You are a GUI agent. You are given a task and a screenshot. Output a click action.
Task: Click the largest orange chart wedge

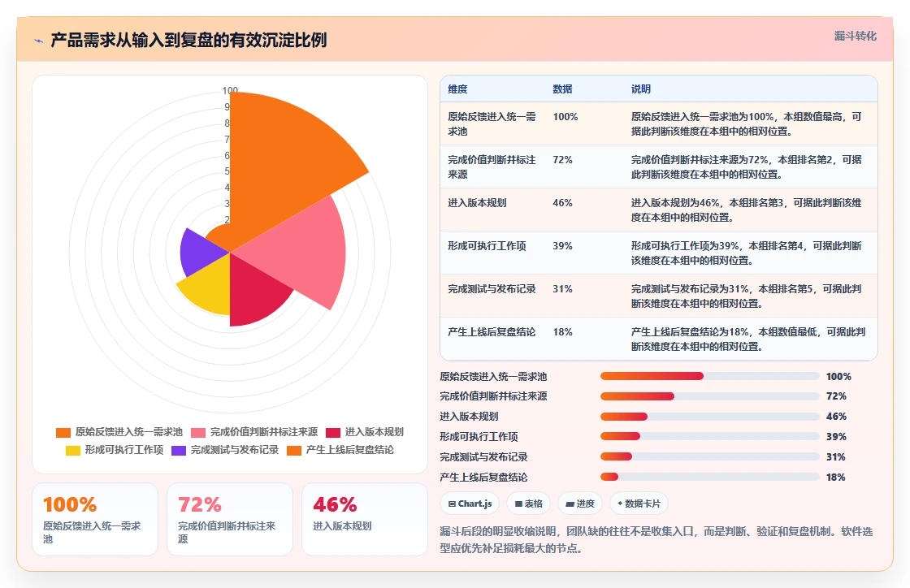279,168
